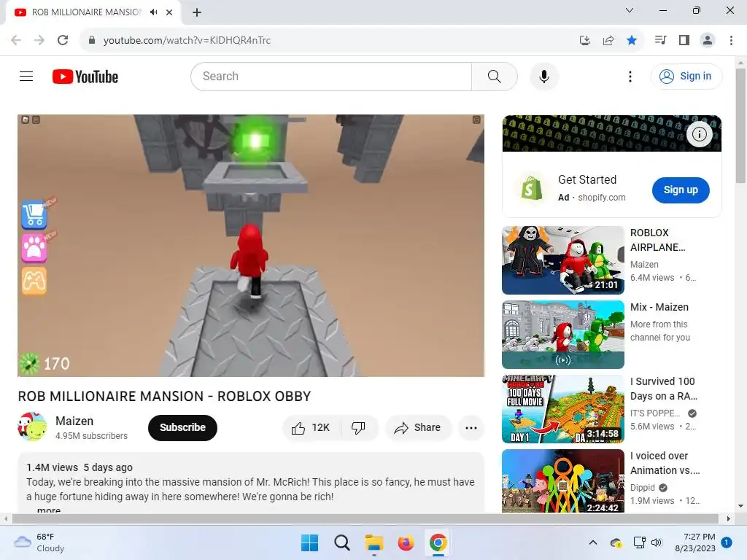Screen dimensions: 747x560
Task: Open more actions ellipsis under video
Action: tap(471, 427)
